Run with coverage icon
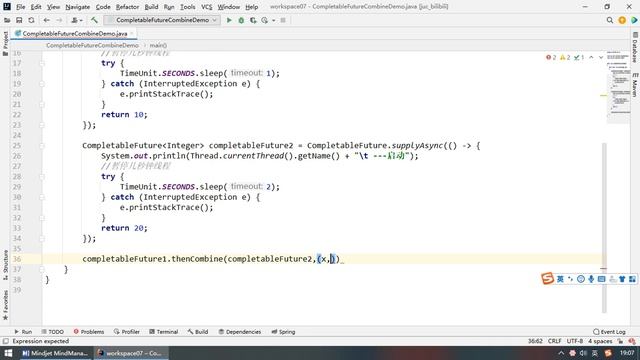 [253, 20]
